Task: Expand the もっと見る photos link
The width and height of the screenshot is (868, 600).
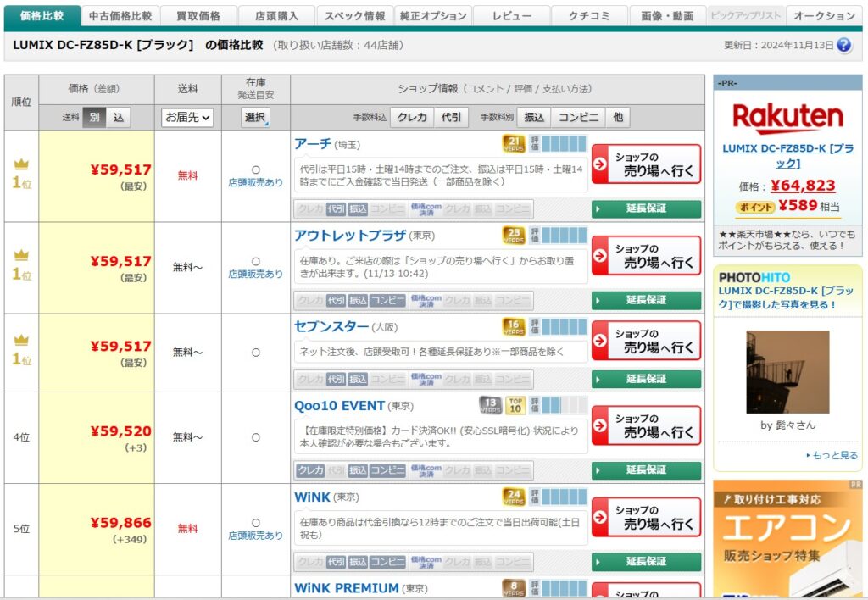Action: (x=832, y=455)
